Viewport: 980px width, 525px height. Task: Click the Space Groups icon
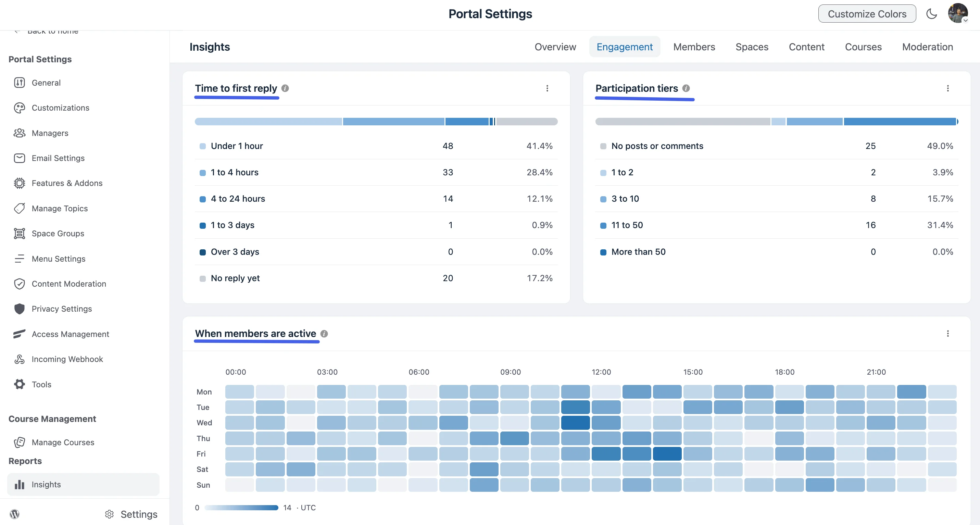pos(20,233)
